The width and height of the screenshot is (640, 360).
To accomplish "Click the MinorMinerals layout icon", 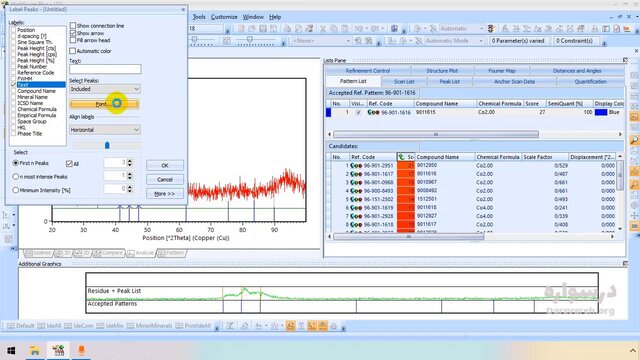I will pos(149,326).
